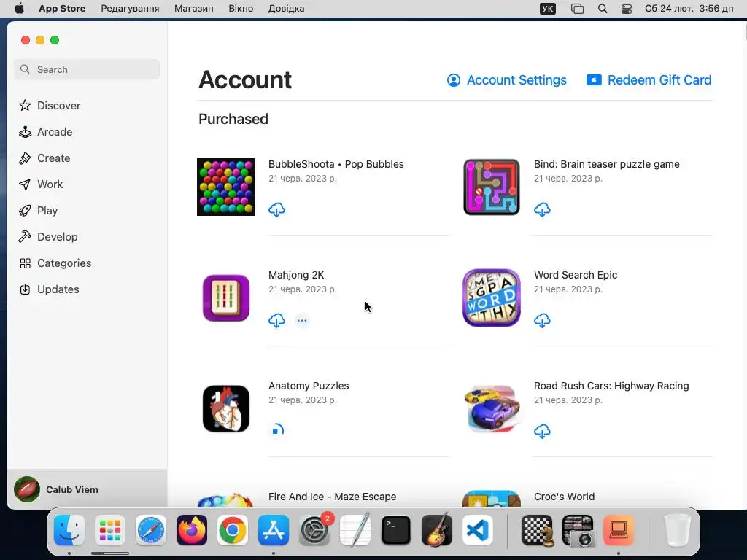The width and height of the screenshot is (747, 560).
Task: Download Bind Brain teaser puzzle game
Action: tap(542, 209)
